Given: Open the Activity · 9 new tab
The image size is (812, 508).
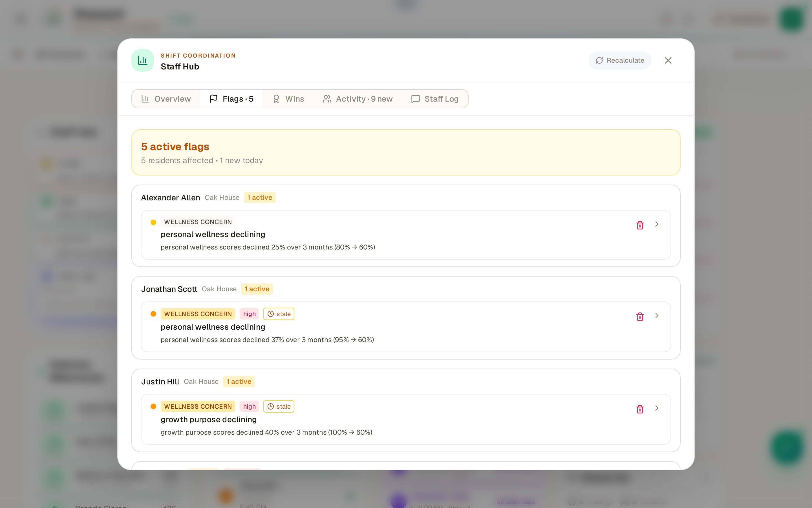Looking at the screenshot, I should pyautogui.click(x=358, y=99).
